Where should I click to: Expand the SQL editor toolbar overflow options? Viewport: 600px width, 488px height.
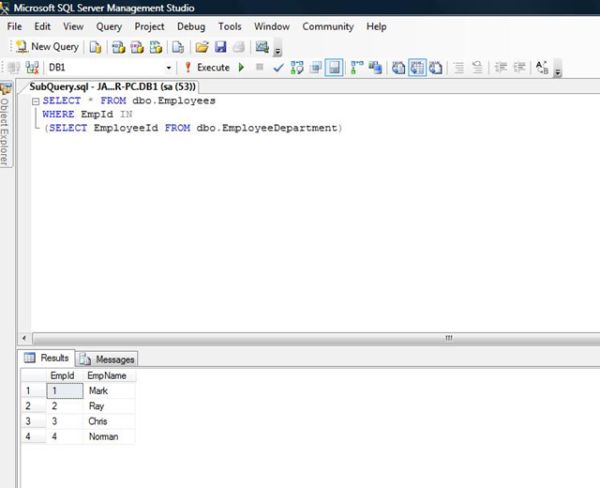558,69
